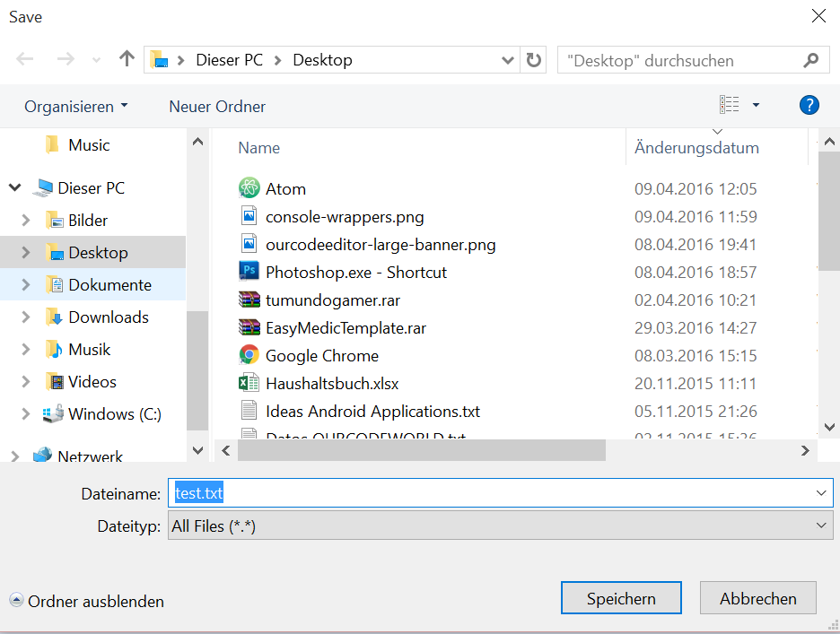
Task: Expand the Downloads folder node
Action: pos(26,317)
